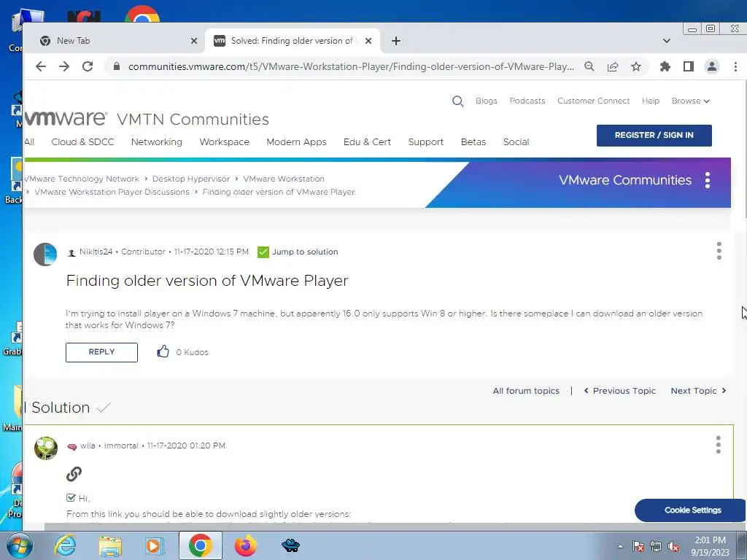747x560 pixels.
Task: Bookmark this page with the star
Action: (x=636, y=66)
